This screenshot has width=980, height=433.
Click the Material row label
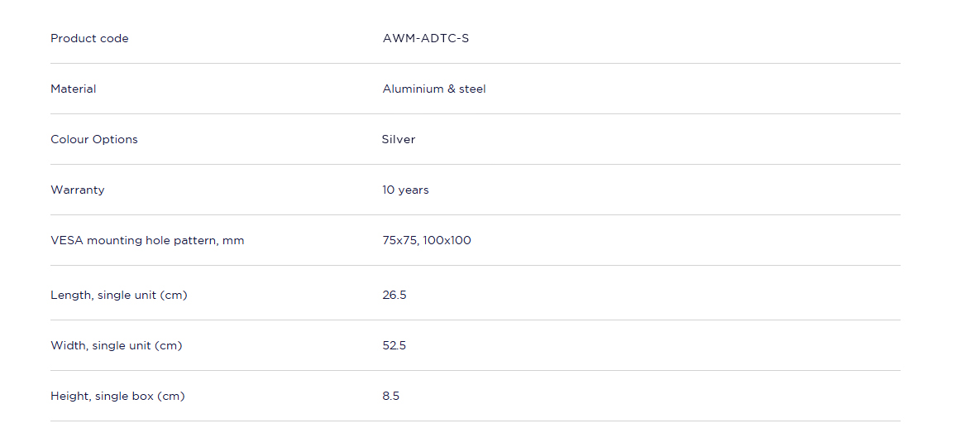pos(73,89)
